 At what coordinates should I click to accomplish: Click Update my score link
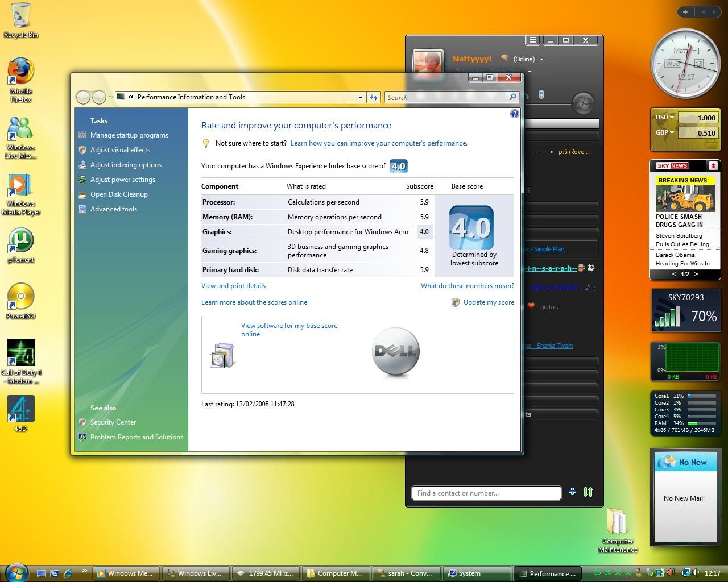(x=488, y=302)
